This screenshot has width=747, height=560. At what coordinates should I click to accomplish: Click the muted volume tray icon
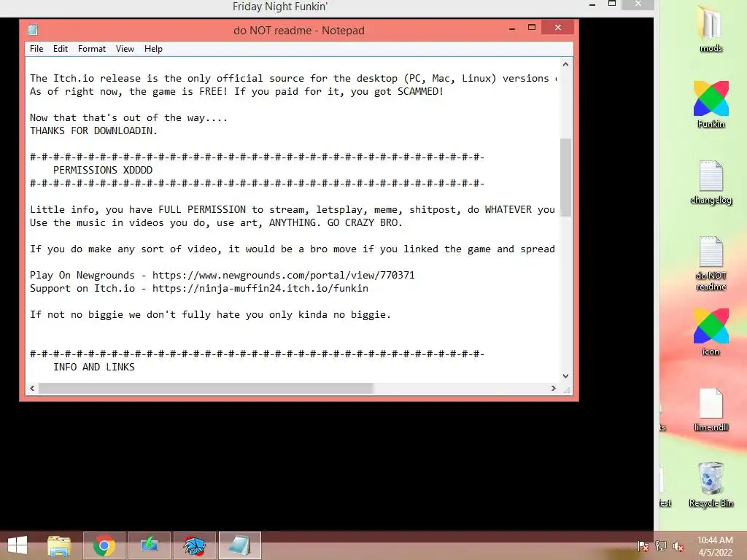(x=678, y=545)
